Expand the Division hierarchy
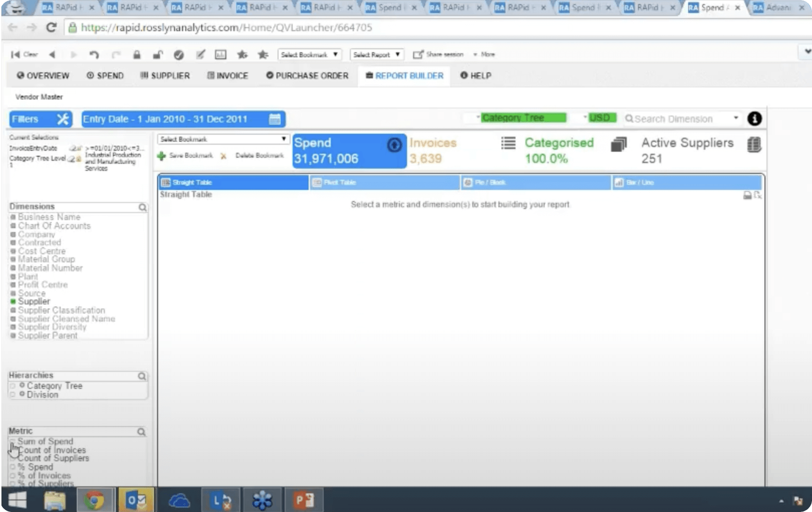The height and width of the screenshot is (512, 812). click(x=22, y=395)
